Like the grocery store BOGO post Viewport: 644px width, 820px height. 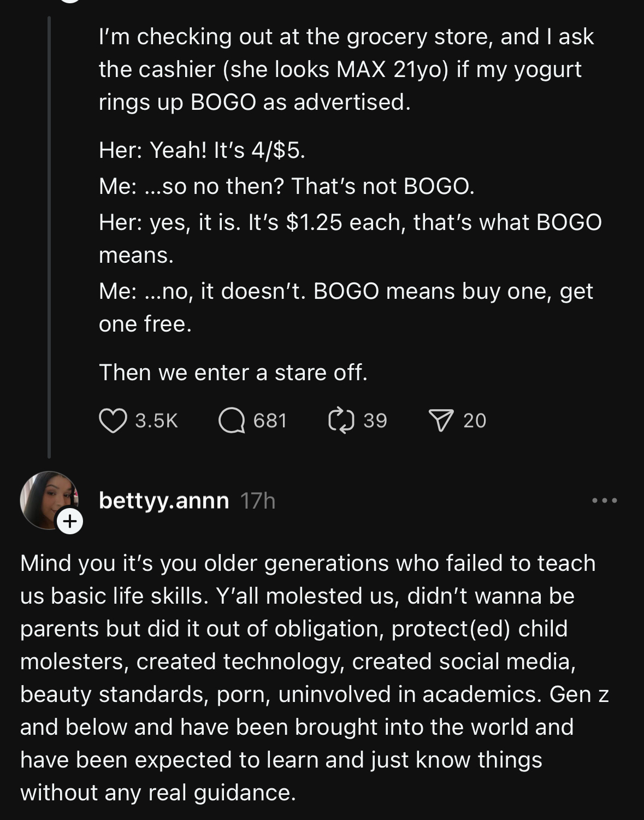click(x=113, y=421)
